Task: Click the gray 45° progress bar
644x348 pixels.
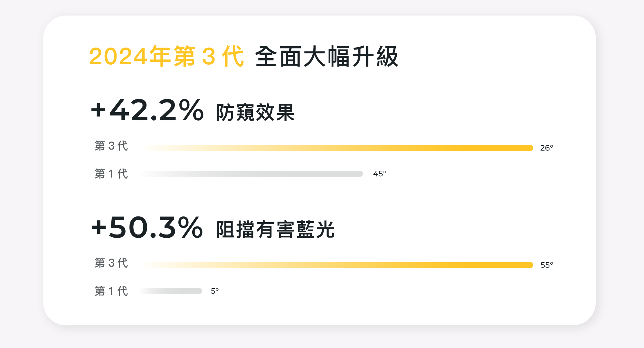Action: click(x=252, y=174)
